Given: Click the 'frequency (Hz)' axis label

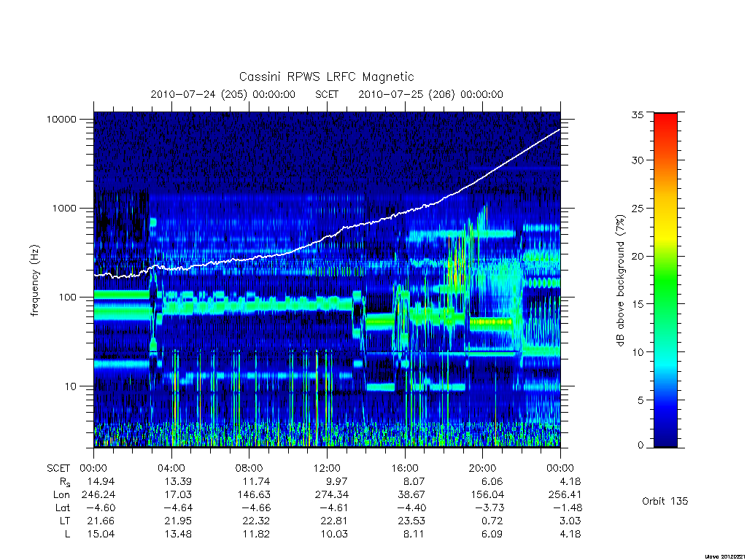Looking at the screenshot, I should [34, 281].
